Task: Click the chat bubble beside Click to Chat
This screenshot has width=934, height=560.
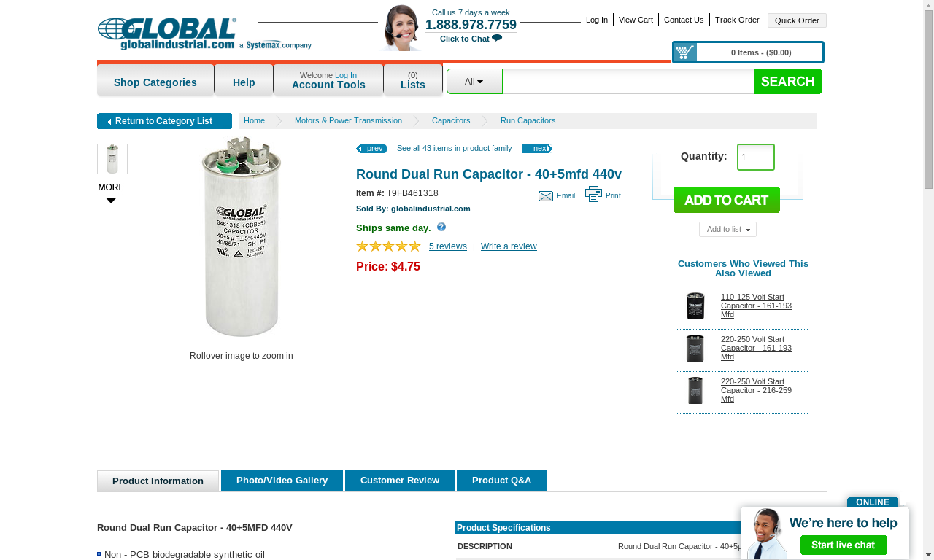Action: click(x=497, y=38)
